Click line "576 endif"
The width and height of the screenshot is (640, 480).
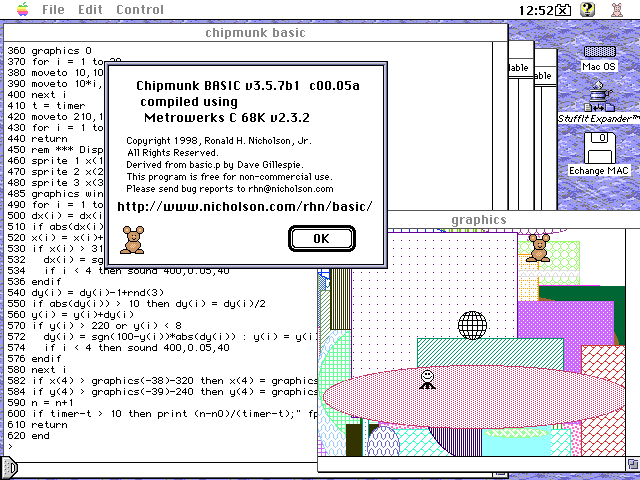[x=35, y=359]
